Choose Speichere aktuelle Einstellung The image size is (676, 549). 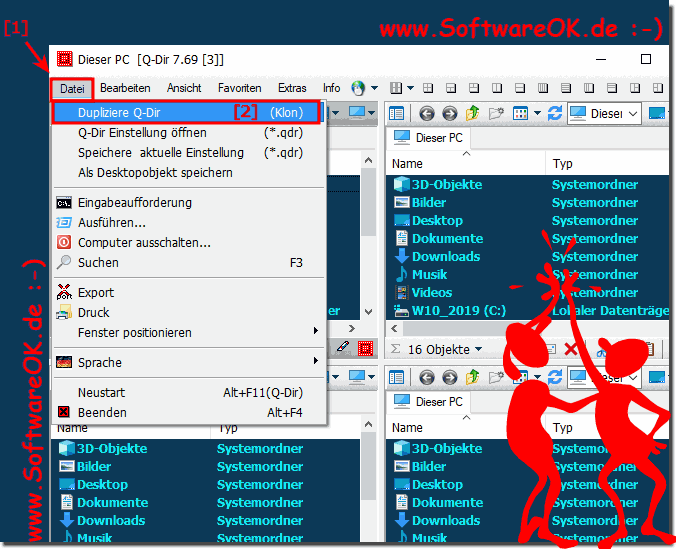coord(190,153)
